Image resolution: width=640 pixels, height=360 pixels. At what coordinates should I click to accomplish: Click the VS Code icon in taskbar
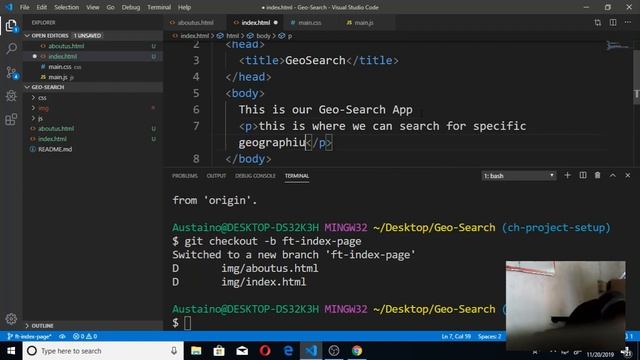pyautogui.click(x=311, y=351)
